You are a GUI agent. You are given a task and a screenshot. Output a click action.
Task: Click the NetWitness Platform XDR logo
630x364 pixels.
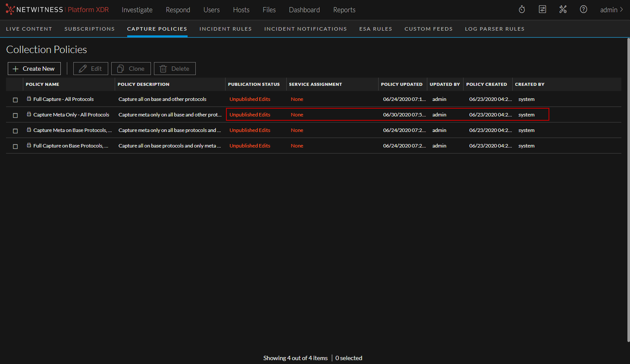(x=56, y=9)
